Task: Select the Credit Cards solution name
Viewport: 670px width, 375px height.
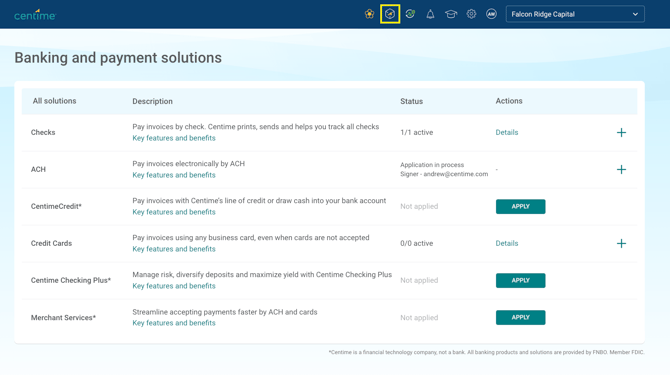Action: [x=51, y=243]
